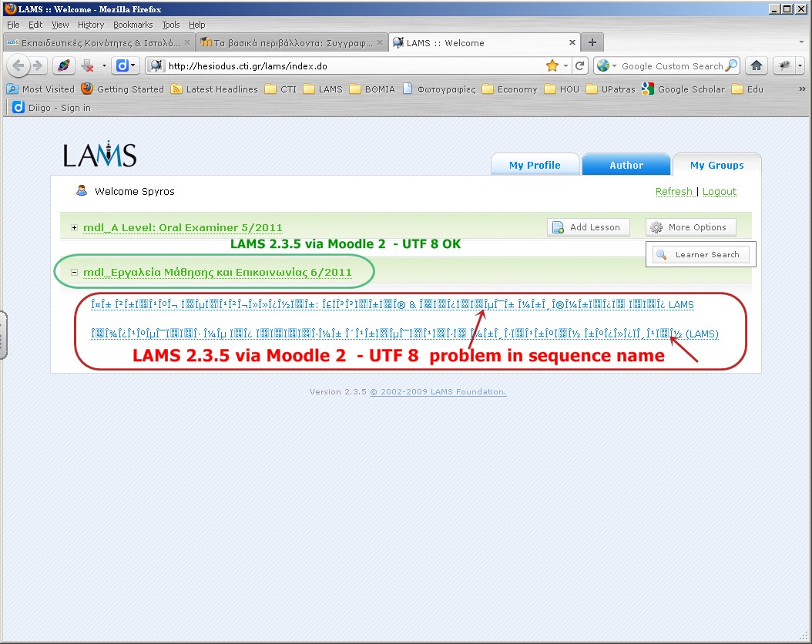Open the Bookmarks menu

pyautogui.click(x=133, y=25)
